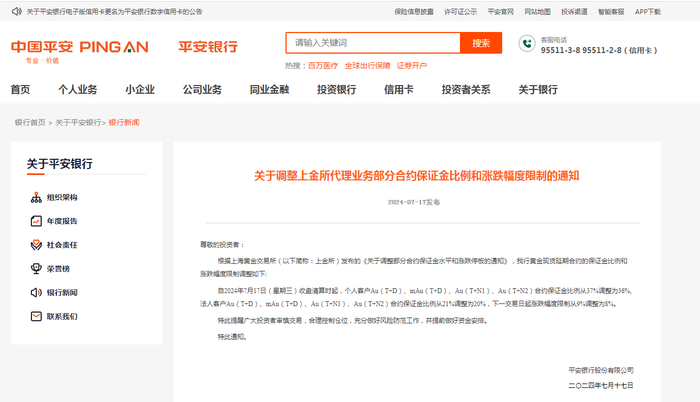The image size is (700, 402).
Task: Open the 关于银行 navigation menu
Action: [538, 90]
